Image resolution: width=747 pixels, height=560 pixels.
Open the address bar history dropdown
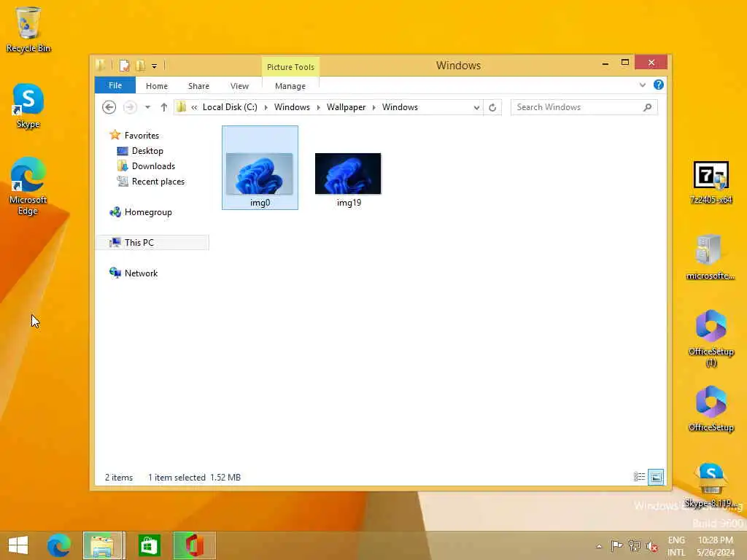(476, 108)
